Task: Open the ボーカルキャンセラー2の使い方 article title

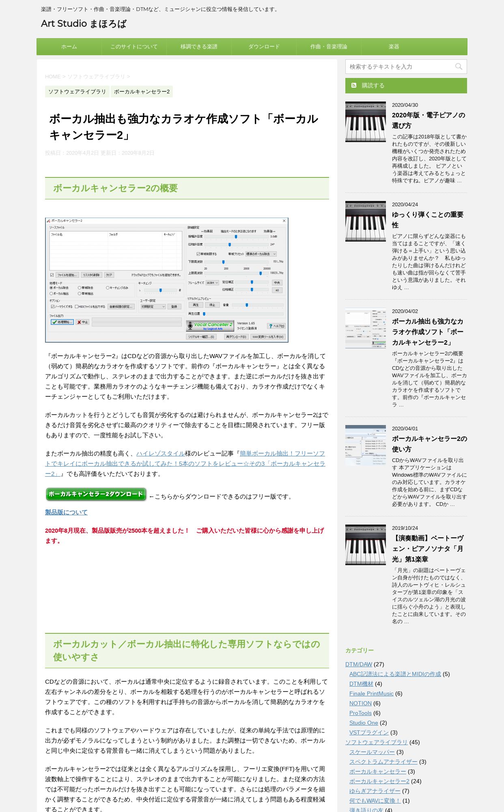Action: pyautogui.click(x=429, y=444)
